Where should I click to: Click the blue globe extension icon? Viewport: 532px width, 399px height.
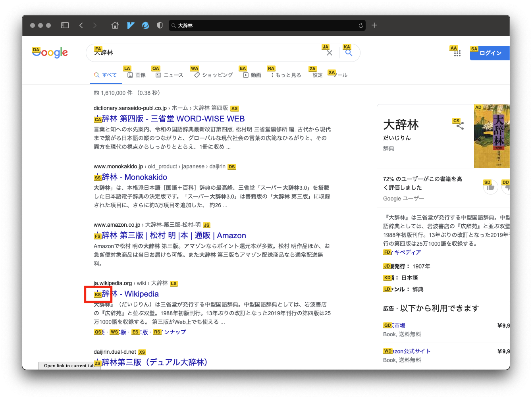146,25
